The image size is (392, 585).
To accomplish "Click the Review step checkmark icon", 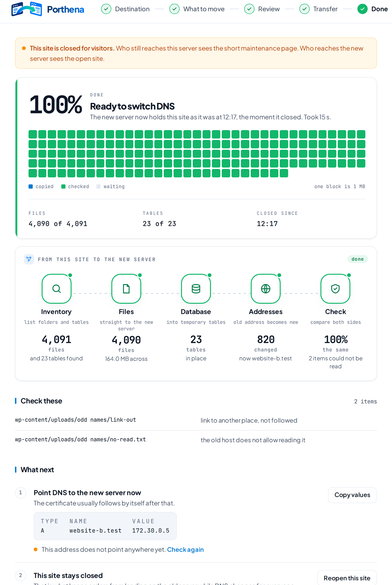I will pos(249,9).
